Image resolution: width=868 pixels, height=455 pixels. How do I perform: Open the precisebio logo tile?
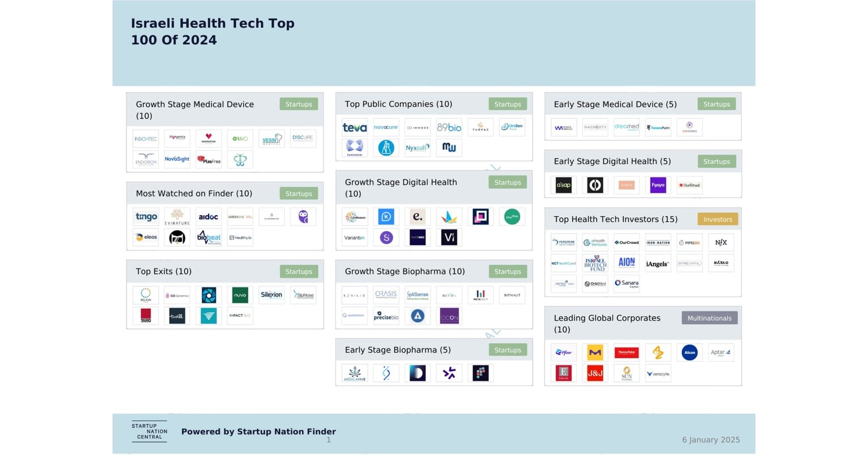tap(386, 315)
